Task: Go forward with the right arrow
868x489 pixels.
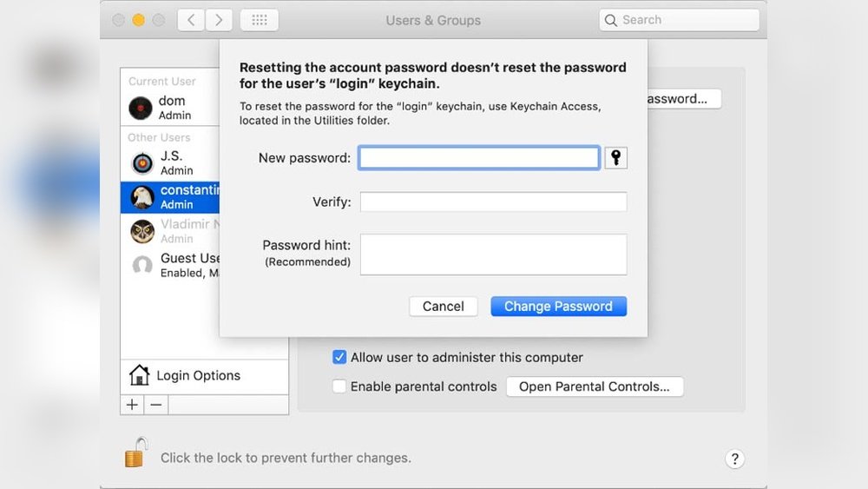Action: coord(219,20)
